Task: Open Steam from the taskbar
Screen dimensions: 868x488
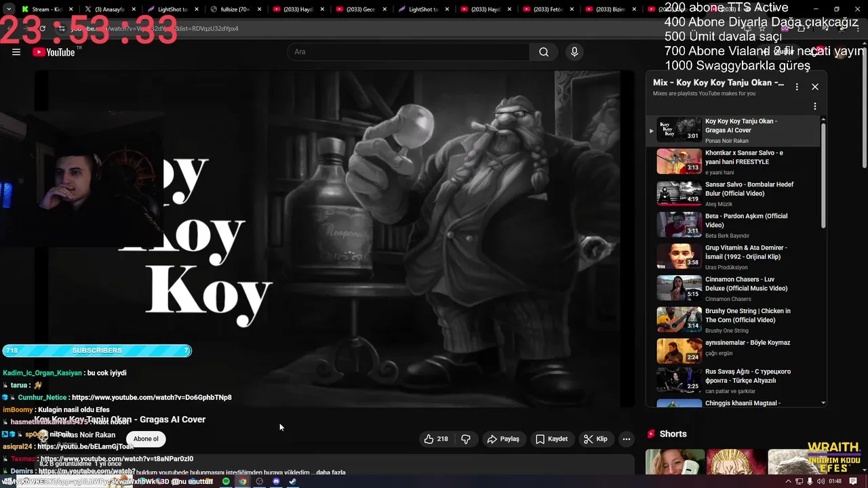Action: pos(293,481)
